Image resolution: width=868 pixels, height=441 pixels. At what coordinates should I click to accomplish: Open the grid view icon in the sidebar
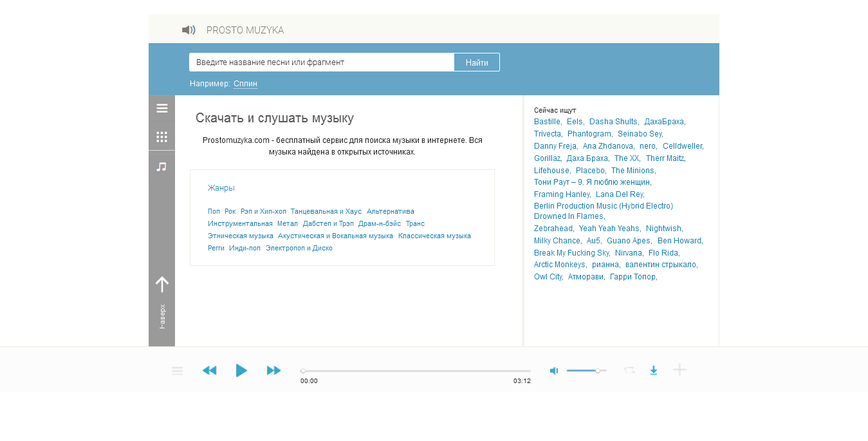coord(162,136)
